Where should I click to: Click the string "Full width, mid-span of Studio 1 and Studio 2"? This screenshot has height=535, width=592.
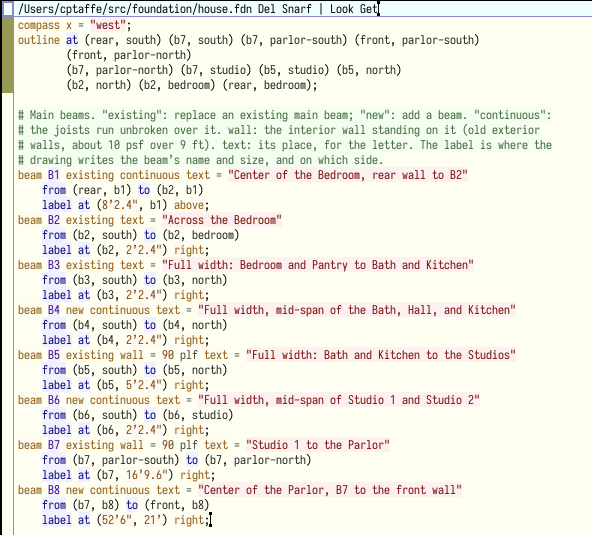(x=339, y=400)
